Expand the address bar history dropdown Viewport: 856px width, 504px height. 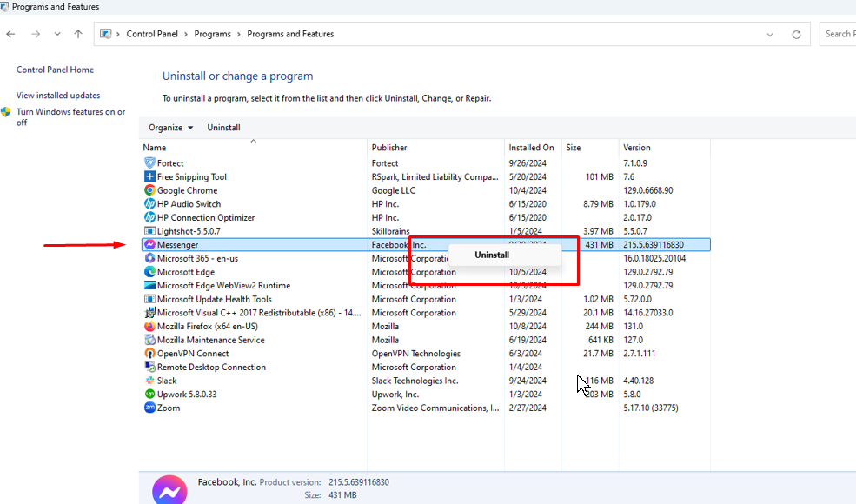click(770, 35)
